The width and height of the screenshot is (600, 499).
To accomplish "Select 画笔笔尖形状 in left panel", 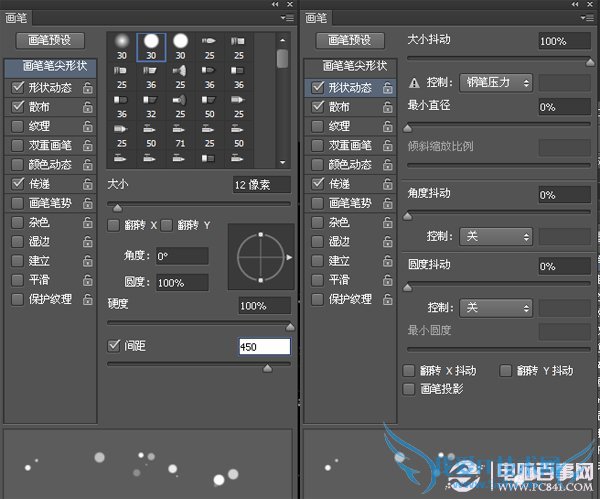I will pyautogui.click(x=50, y=67).
